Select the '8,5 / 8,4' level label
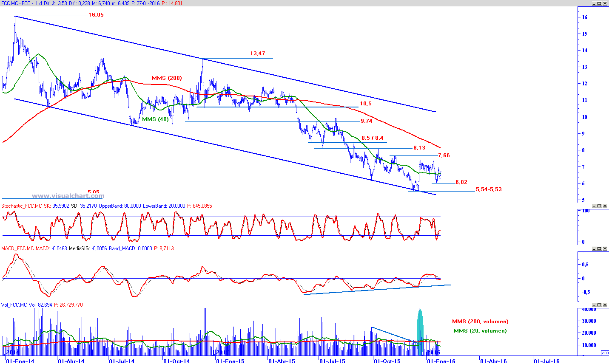 (373, 138)
